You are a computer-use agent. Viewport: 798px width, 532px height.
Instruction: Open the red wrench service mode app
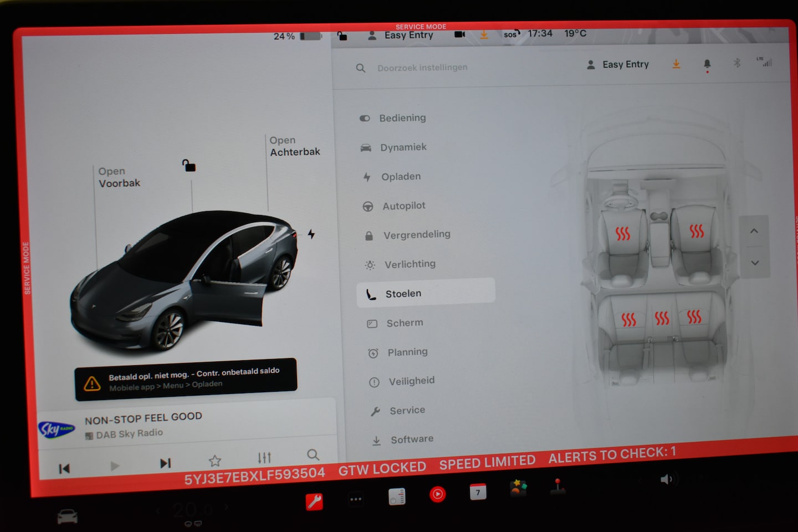tap(314, 502)
